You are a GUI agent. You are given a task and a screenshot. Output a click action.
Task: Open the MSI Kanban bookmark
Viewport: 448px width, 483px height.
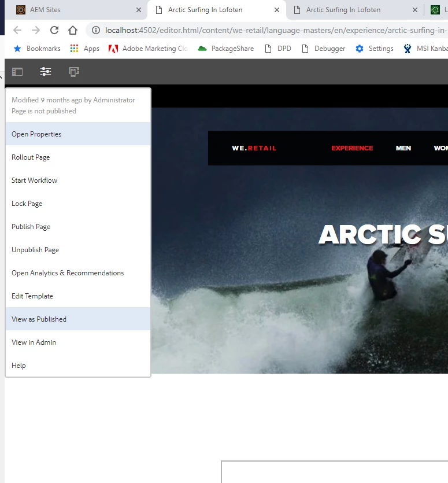coord(426,49)
